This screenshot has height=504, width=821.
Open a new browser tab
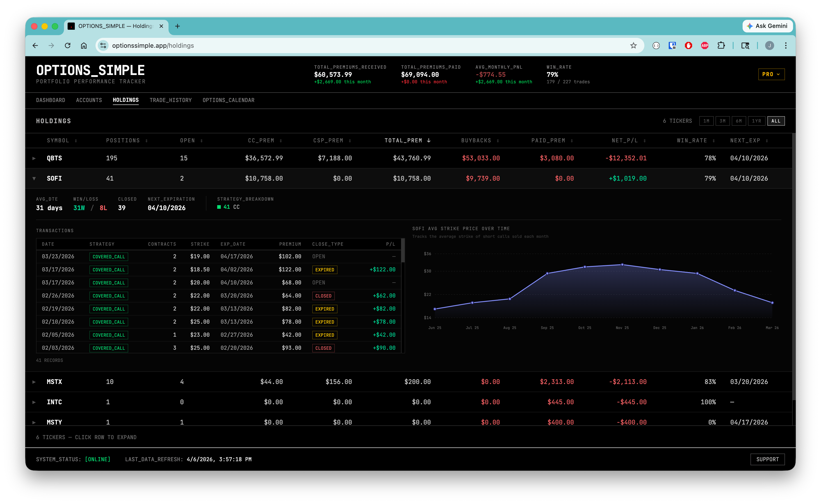pos(177,26)
